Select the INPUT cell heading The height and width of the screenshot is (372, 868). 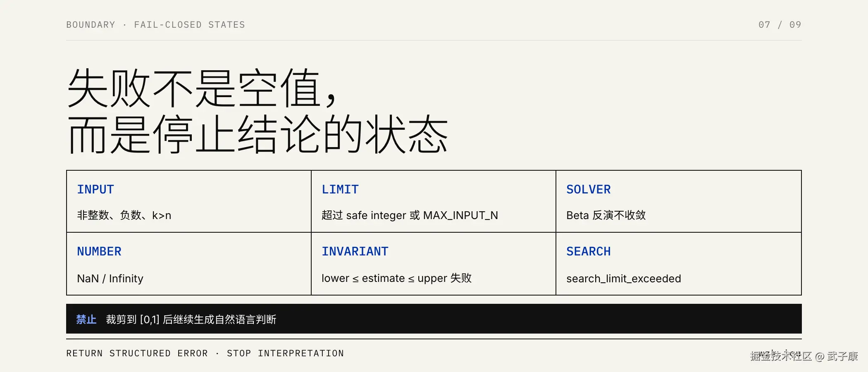[x=95, y=189]
